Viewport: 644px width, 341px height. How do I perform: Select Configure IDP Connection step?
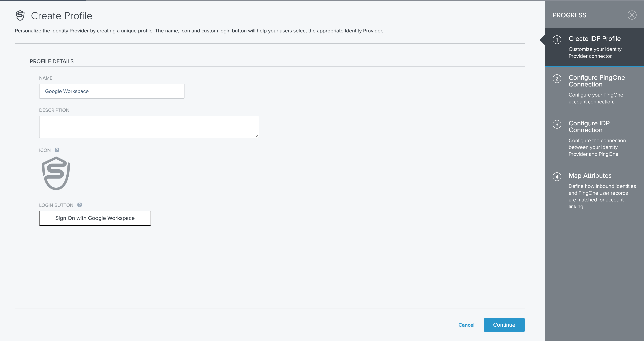coord(589,127)
